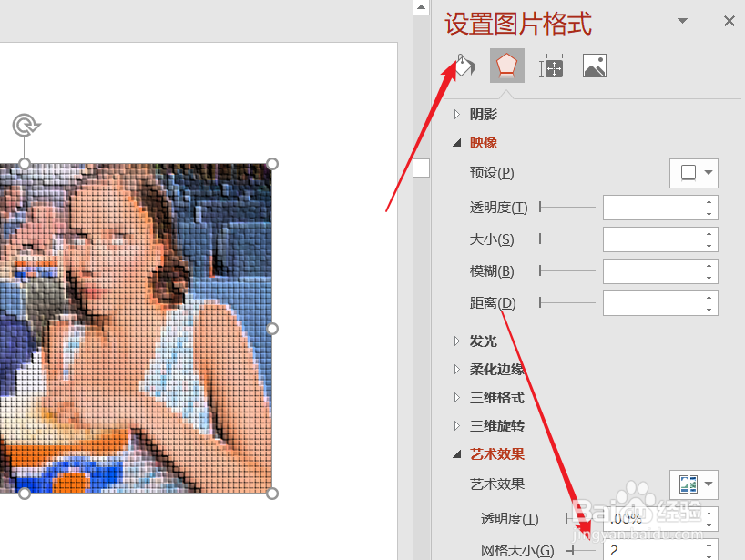Click the center-right resize handle of the picture
The width and height of the screenshot is (745, 560).
coord(271,329)
